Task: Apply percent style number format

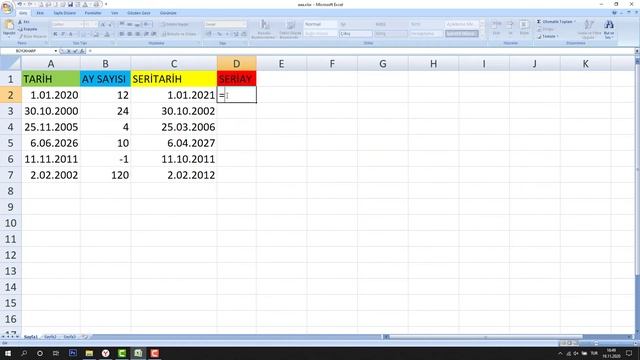Action: [219, 34]
